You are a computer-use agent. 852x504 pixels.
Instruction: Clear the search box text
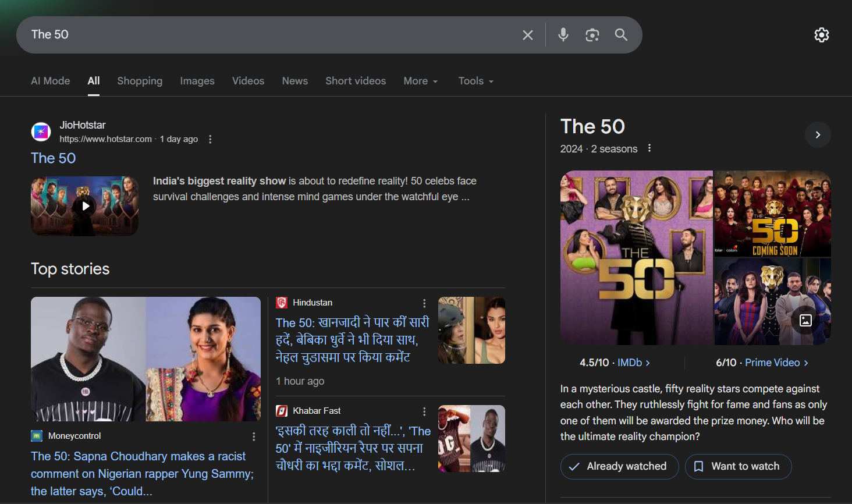(527, 35)
